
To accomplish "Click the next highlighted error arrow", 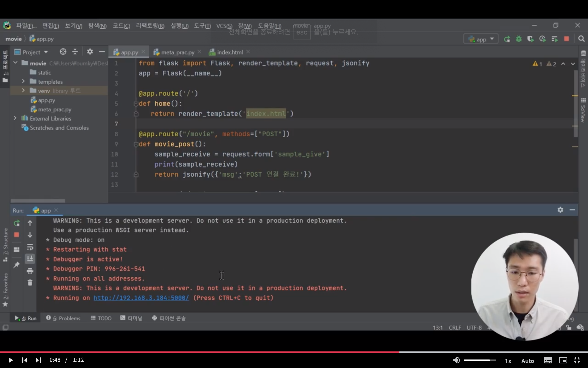I will point(573,64).
